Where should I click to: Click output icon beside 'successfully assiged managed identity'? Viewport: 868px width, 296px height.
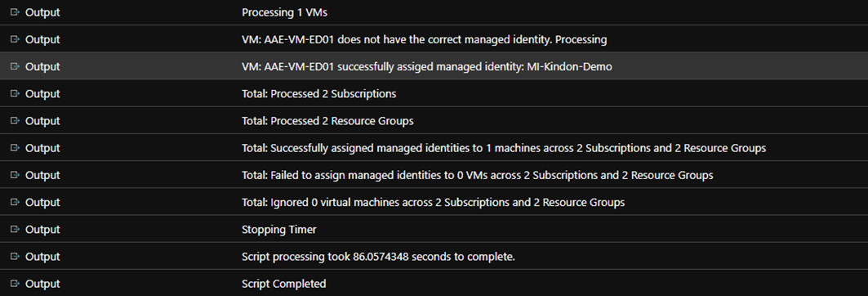coord(15,66)
